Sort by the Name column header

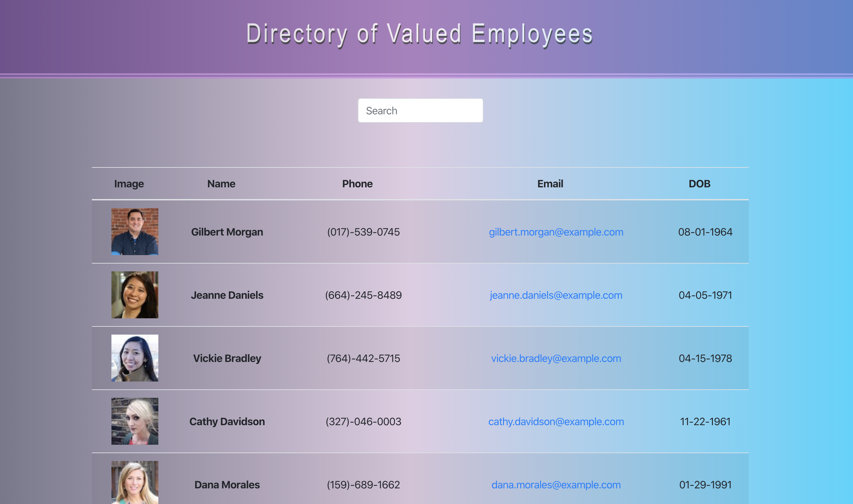coord(222,184)
